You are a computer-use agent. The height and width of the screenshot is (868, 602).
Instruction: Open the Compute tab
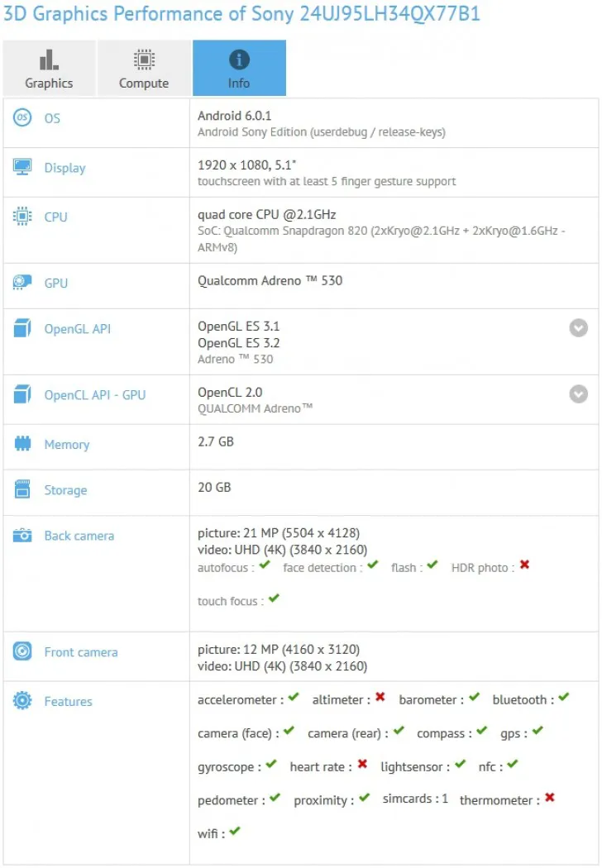tap(144, 69)
